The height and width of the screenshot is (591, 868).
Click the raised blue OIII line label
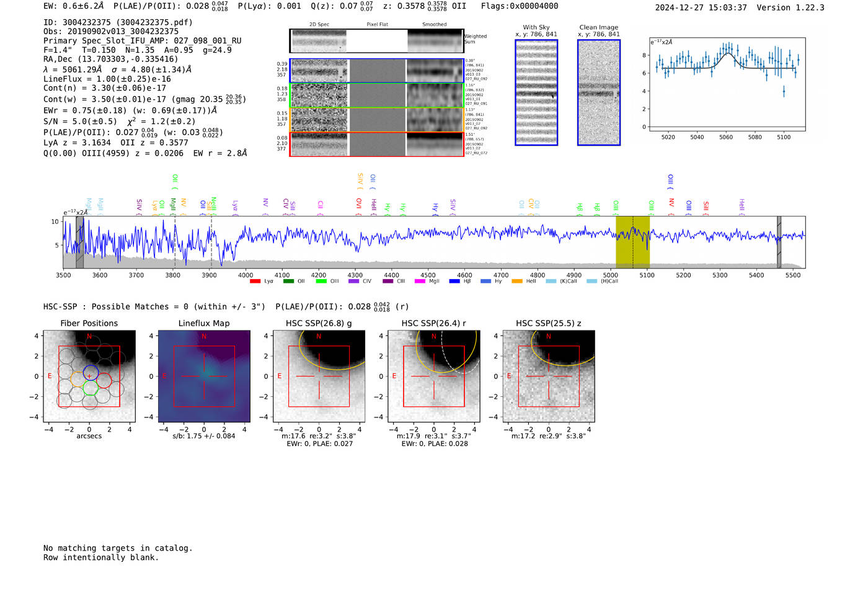click(670, 181)
